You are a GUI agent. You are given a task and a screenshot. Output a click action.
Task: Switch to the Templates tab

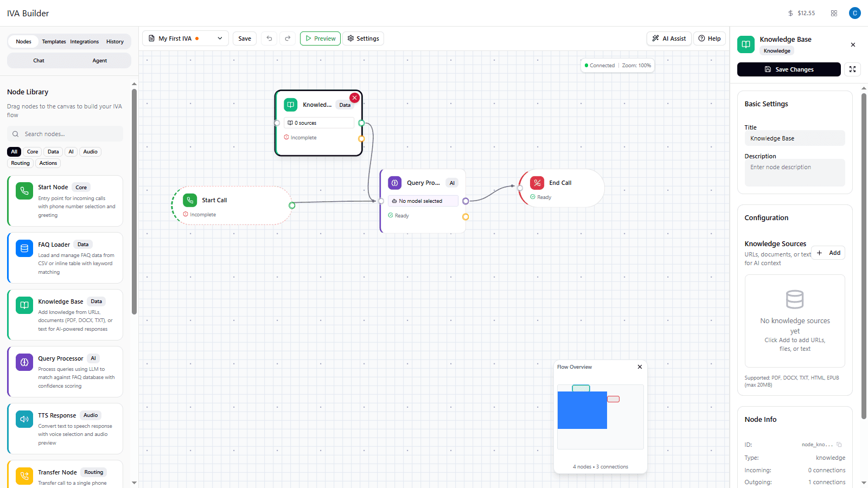pos(54,41)
